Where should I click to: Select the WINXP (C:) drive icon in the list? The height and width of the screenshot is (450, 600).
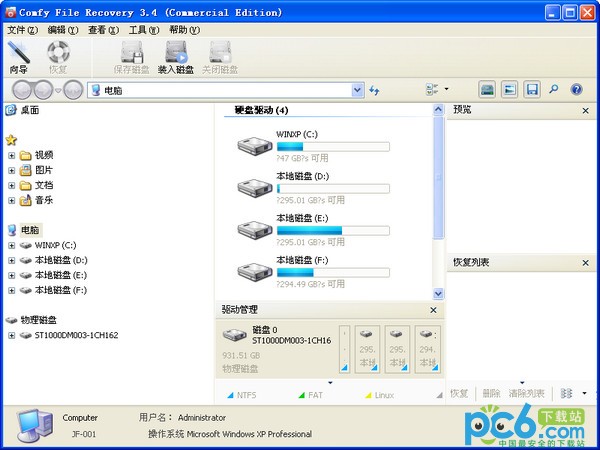[x=254, y=146]
